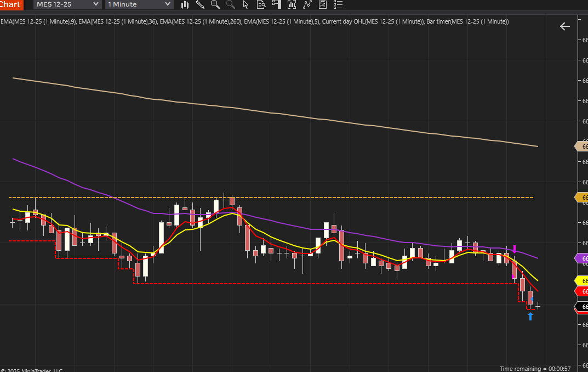Open the chart style bars icon

(x=185, y=4)
